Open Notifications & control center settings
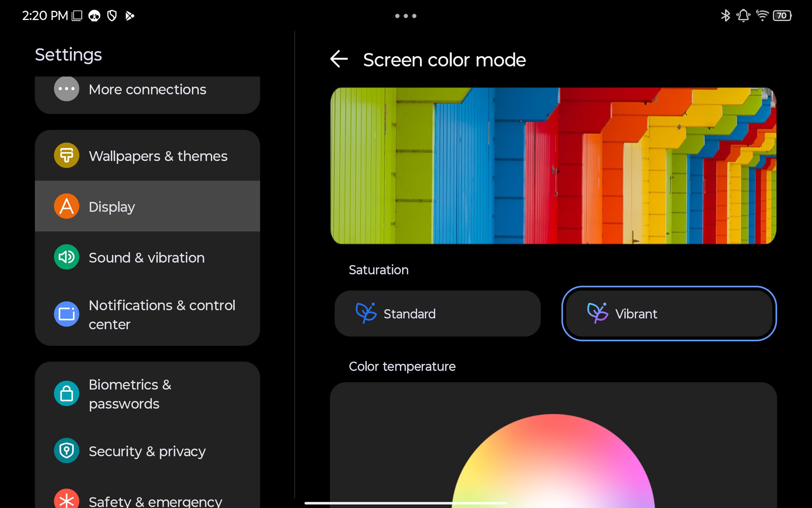Screen dimensions: 812x508 pyautogui.click(x=162, y=315)
